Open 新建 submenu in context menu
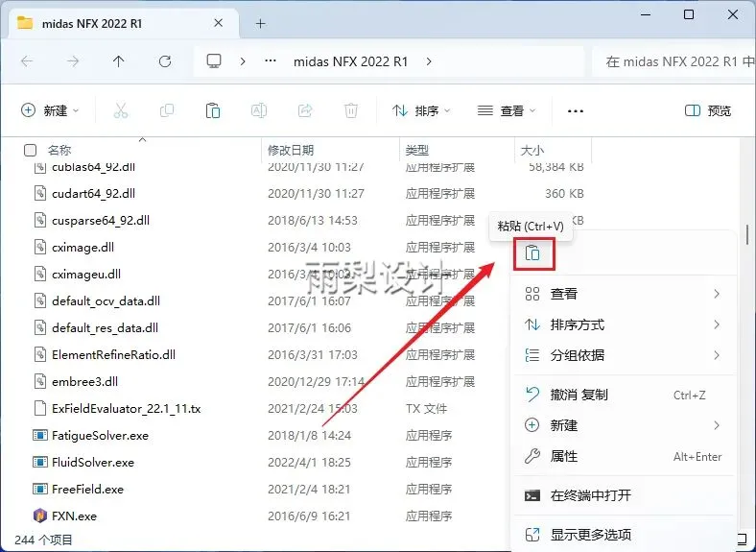The image size is (756, 552). click(x=624, y=425)
